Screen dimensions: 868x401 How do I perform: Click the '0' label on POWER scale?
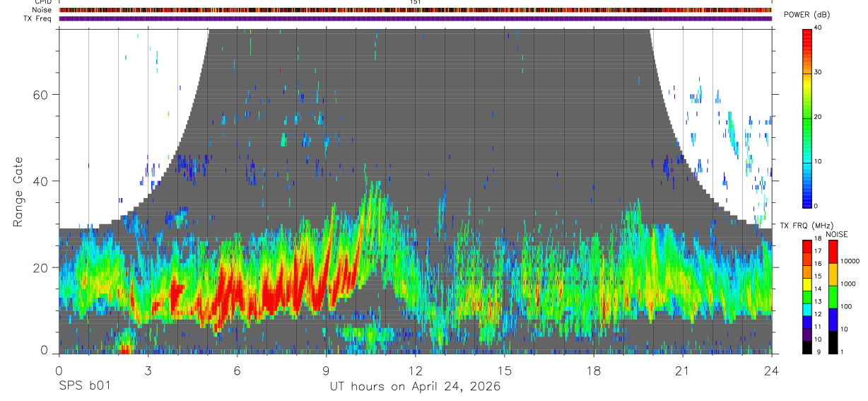(x=816, y=206)
